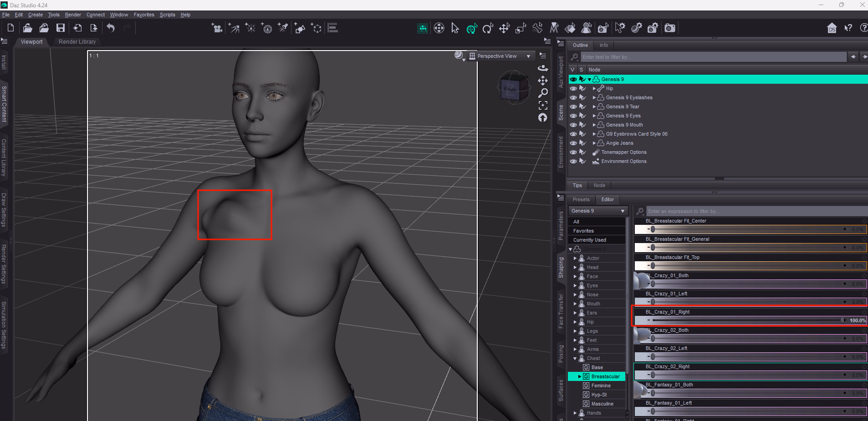Expand the Angie Jeans node
This screenshot has width=868, height=421.
click(x=594, y=143)
